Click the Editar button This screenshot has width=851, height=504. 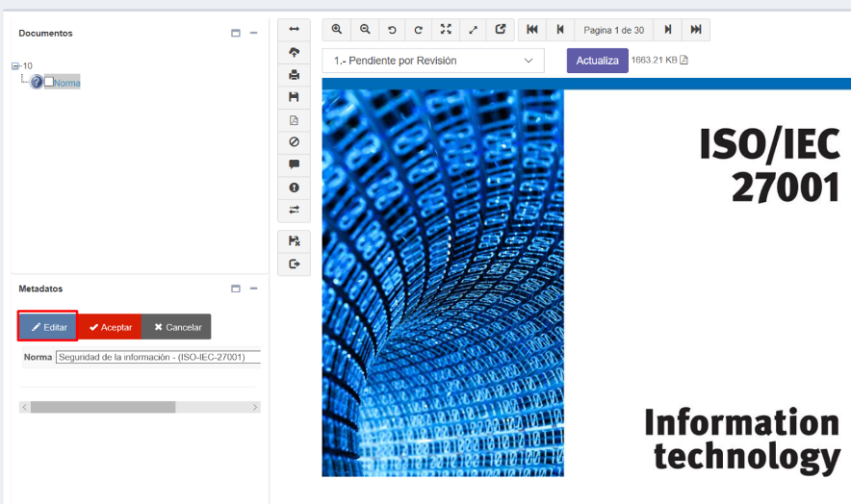pos(48,327)
